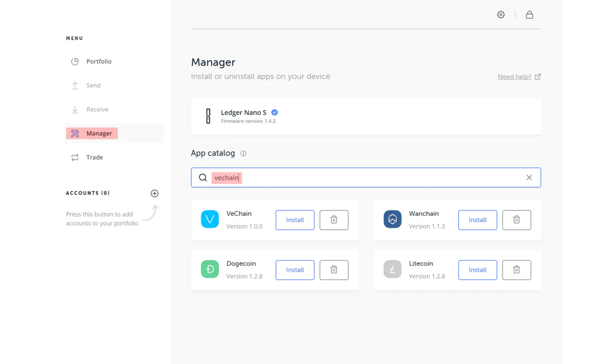Click the add account plus icon
Screen dimensions: 615x364
155,193
